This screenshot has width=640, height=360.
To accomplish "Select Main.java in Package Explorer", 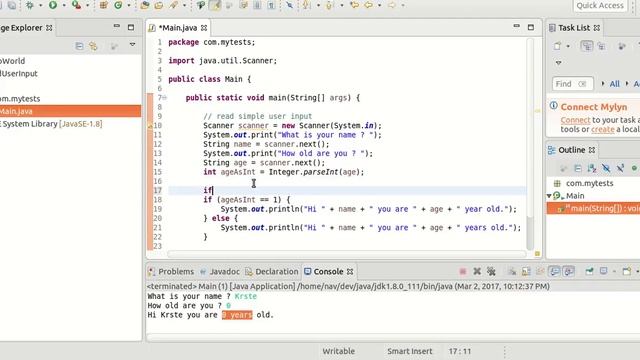I will click(x=70, y=111).
